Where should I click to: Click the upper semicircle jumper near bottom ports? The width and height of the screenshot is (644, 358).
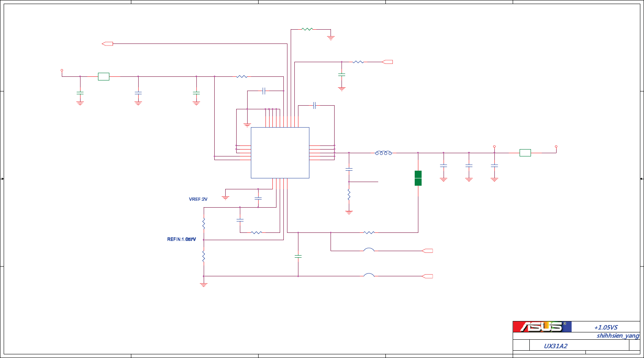click(369, 250)
